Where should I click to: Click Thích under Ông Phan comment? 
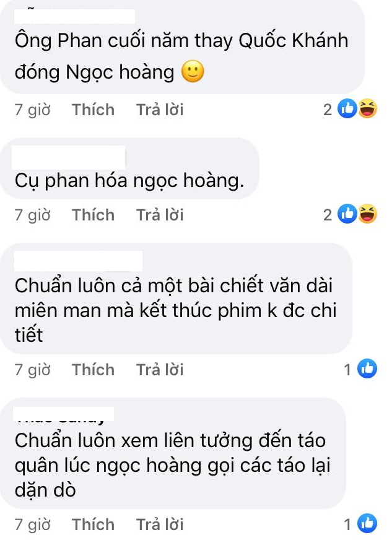pyautogui.click(x=94, y=110)
